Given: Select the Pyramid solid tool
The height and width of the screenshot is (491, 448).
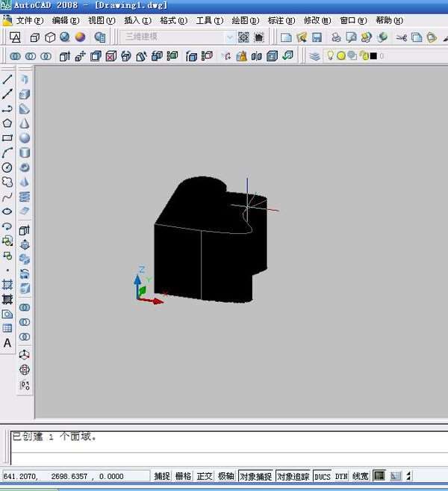Looking at the screenshot, I should (25, 182).
